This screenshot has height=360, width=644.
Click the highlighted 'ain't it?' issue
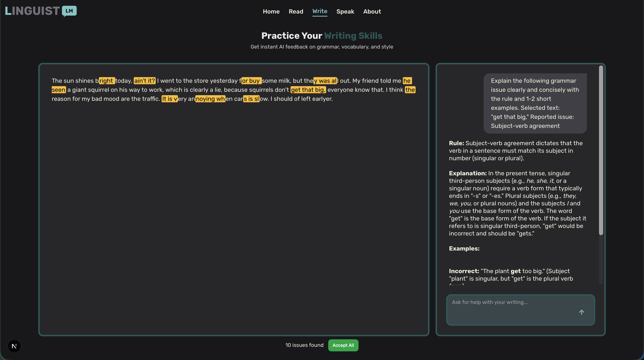pos(144,81)
